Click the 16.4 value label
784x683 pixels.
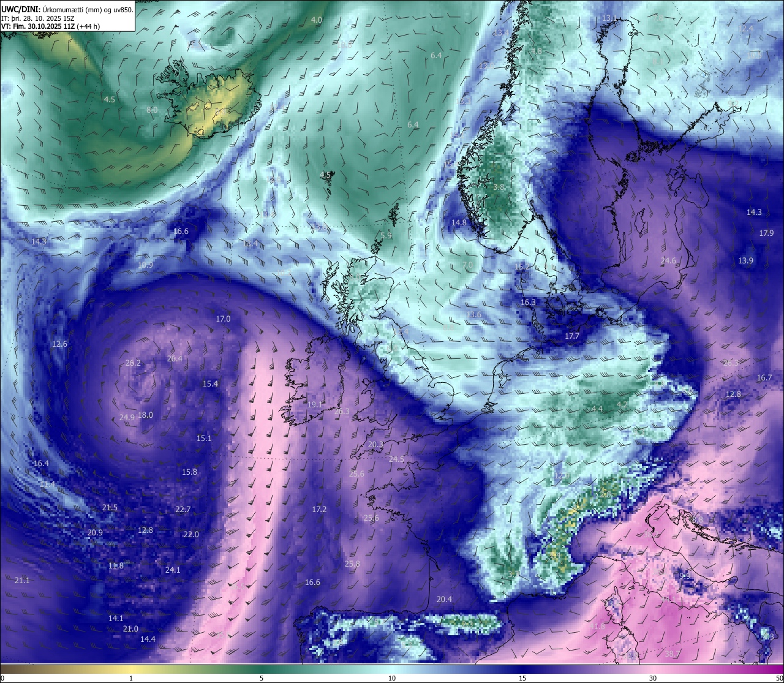[x=41, y=464]
